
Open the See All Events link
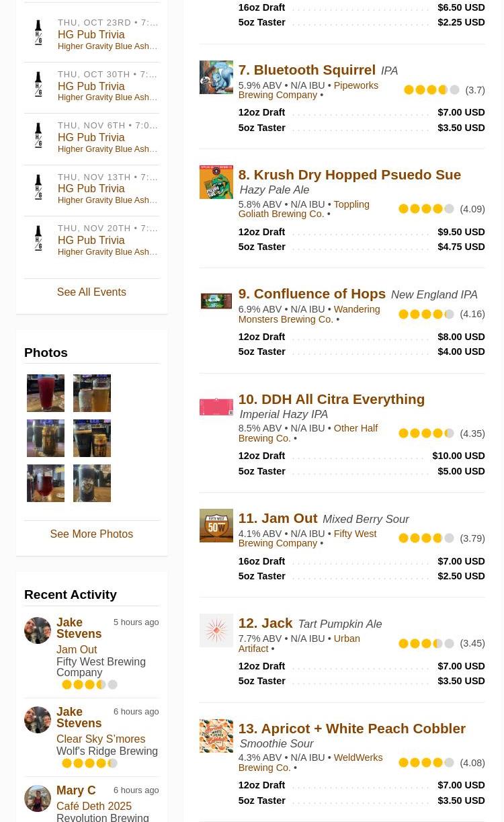point(91,292)
